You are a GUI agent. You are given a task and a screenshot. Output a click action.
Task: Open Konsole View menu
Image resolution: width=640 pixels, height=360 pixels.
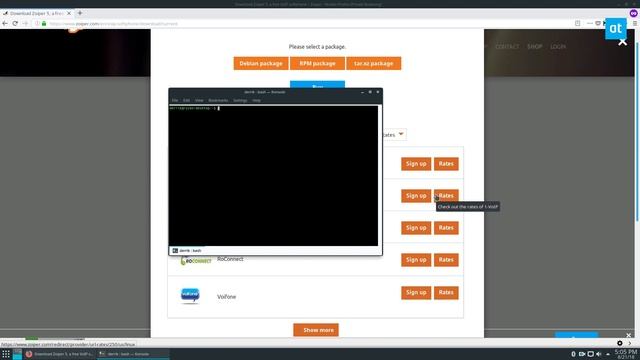[x=199, y=100]
